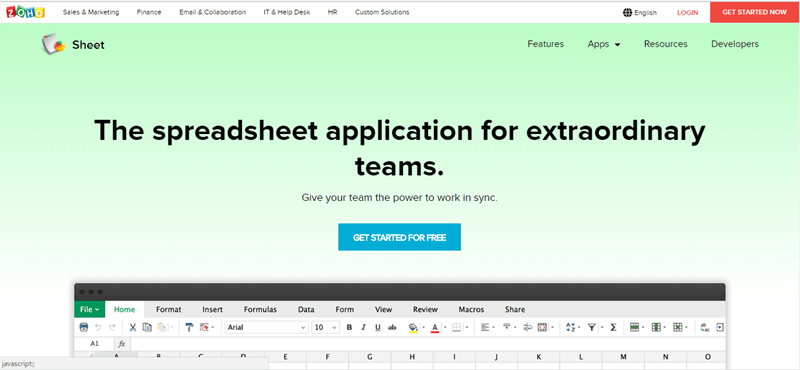This screenshot has width=800, height=370.
Task: Click the globe language icon
Action: pos(628,12)
